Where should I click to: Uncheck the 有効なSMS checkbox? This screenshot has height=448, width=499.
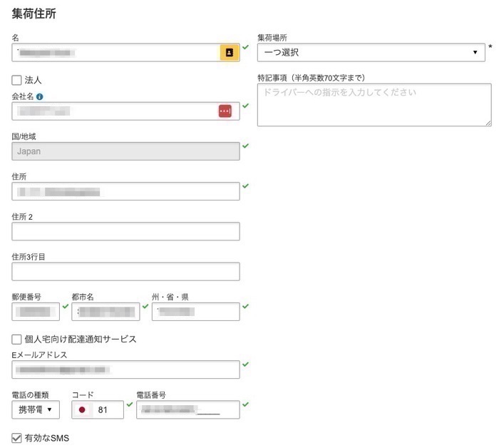[17, 438]
